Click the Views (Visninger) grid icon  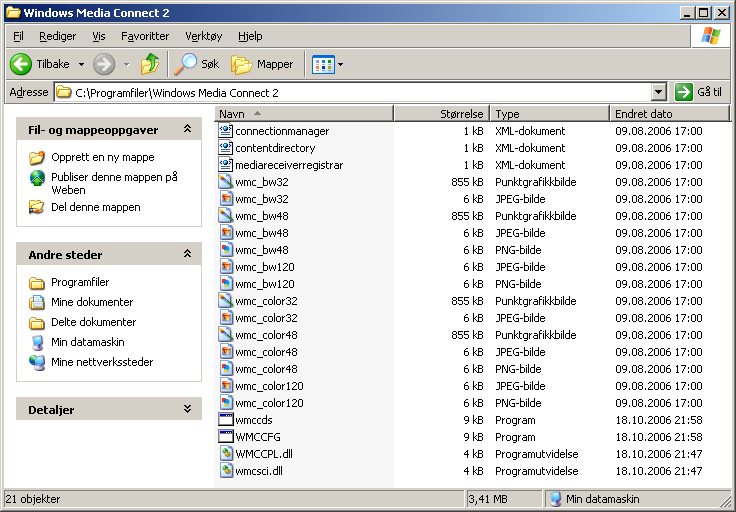point(323,64)
